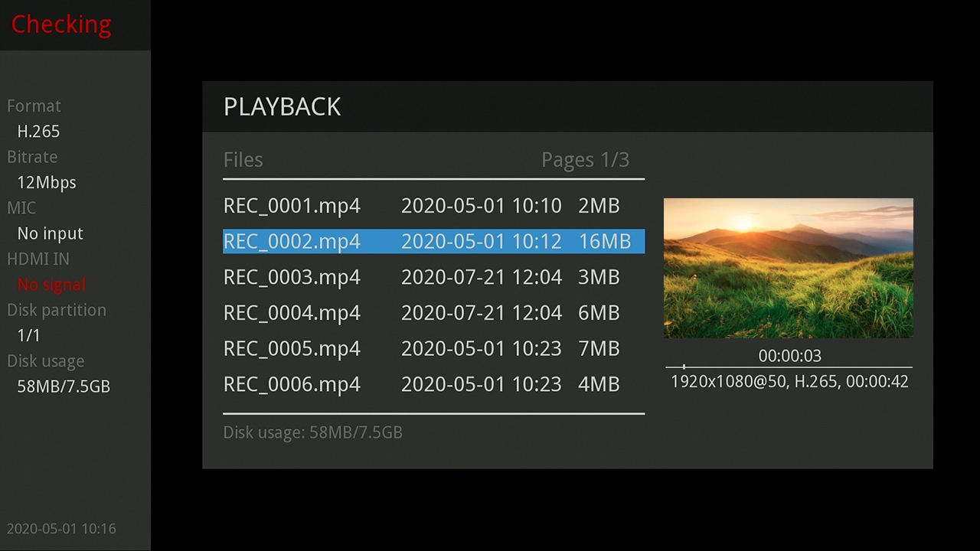Click the Pages 1/3 indicator
Viewport: 980px width, 551px height.
pyautogui.click(x=585, y=160)
